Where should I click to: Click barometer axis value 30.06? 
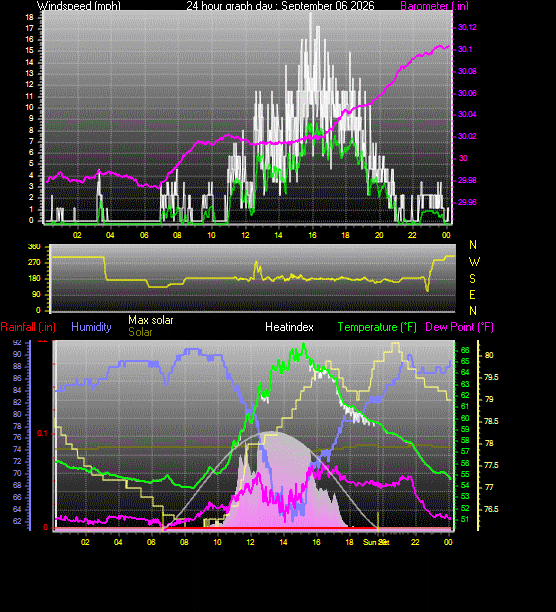[467, 93]
